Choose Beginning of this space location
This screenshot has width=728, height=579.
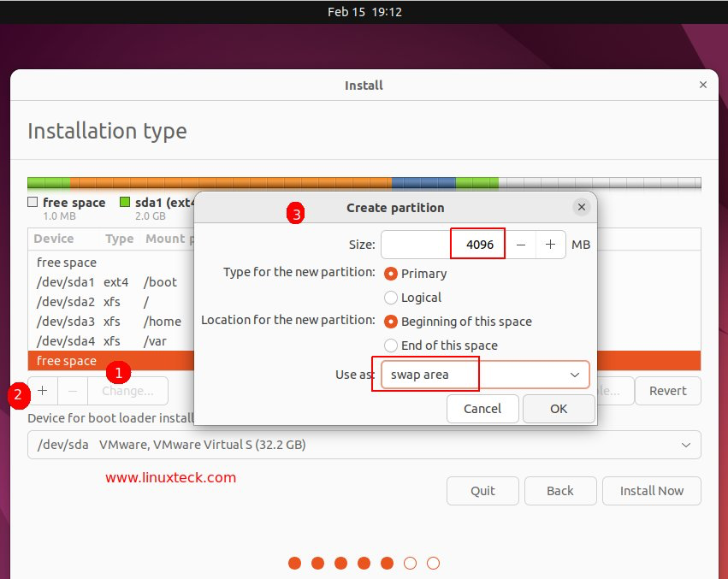pyautogui.click(x=391, y=322)
